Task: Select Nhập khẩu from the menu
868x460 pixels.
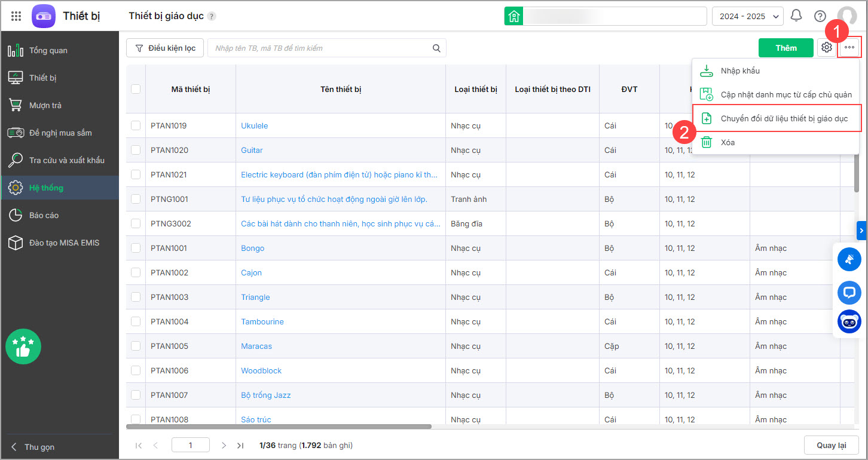Action: coord(739,70)
